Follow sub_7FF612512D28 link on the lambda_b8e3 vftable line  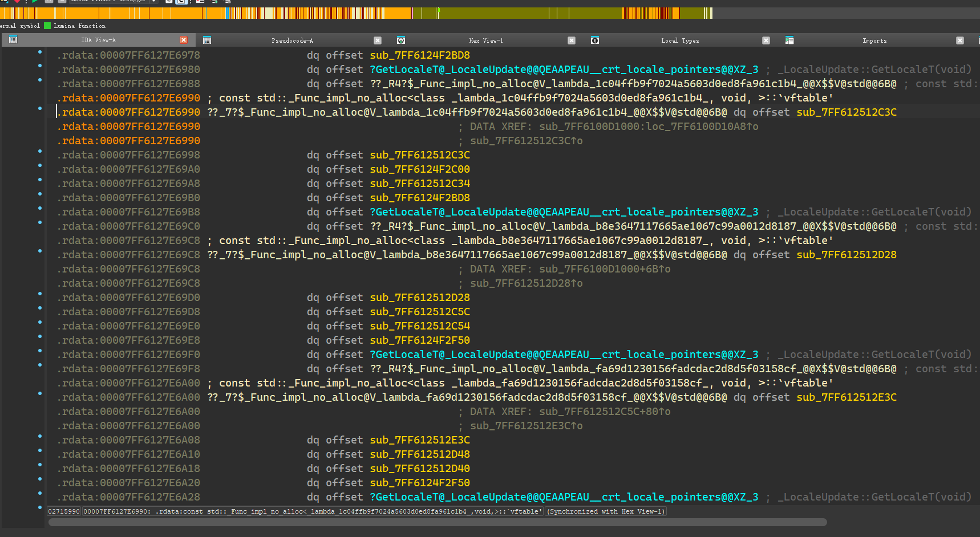(x=847, y=255)
